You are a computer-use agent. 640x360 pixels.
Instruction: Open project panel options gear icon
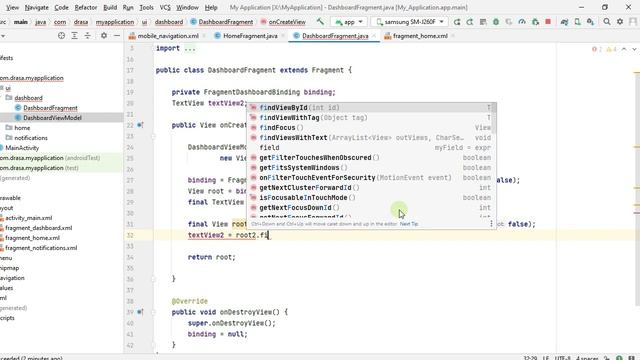104,36
